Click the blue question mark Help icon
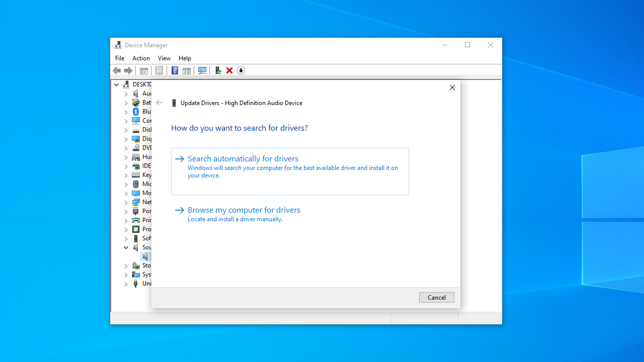Viewport: 644px width, 362px height. coord(175,71)
